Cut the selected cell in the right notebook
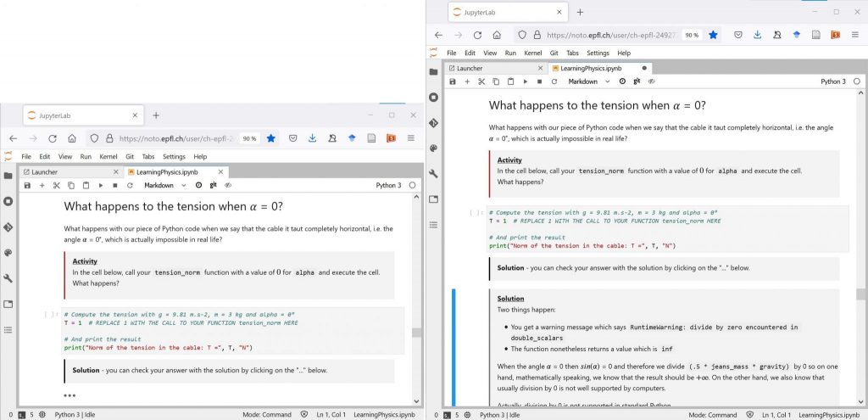Image resolution: width=868 pixels, height=420 pixels. [x=481, y=81]
